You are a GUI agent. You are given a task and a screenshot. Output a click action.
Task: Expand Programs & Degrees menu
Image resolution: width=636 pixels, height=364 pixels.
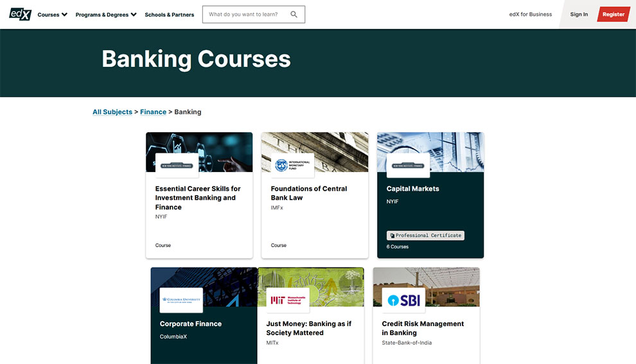pyautogui.click(x=106, y=15)
